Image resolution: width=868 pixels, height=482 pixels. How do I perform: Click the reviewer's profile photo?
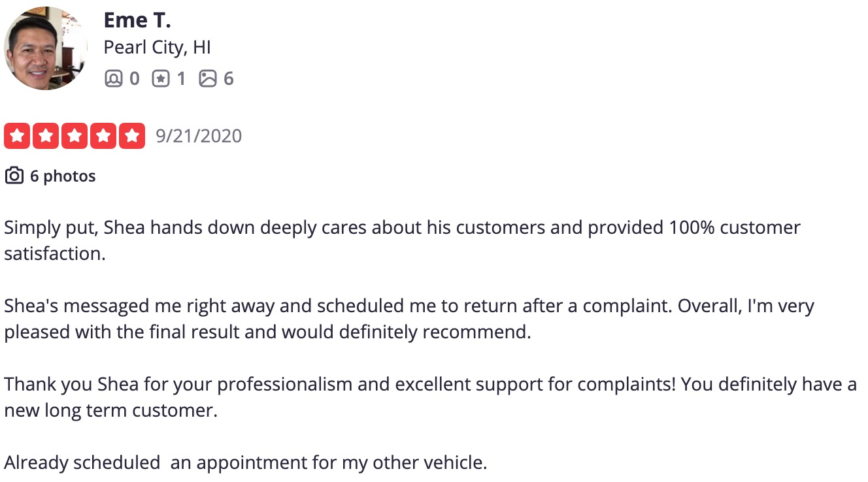tap(46, 48)
